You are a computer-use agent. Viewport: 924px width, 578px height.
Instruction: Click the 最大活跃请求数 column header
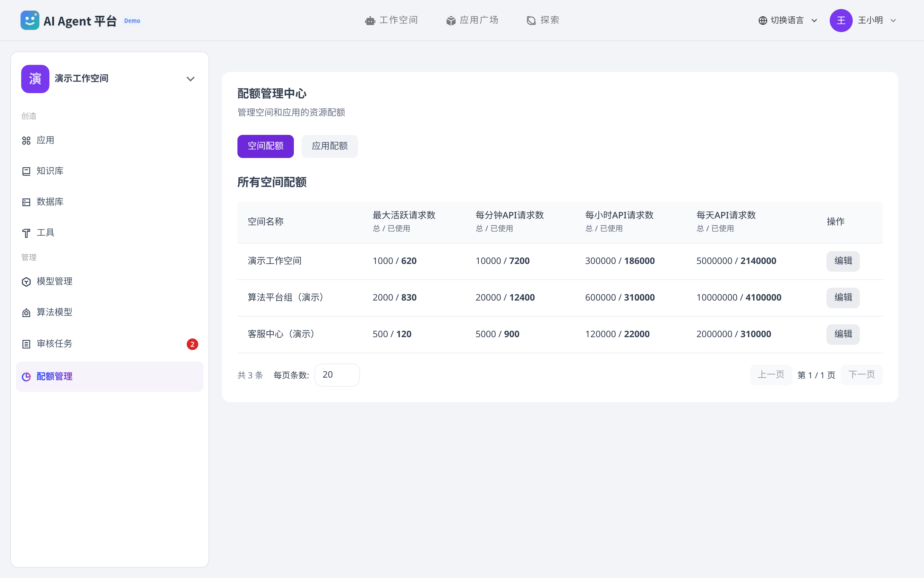pyautogui.click(x=404, y=215)
